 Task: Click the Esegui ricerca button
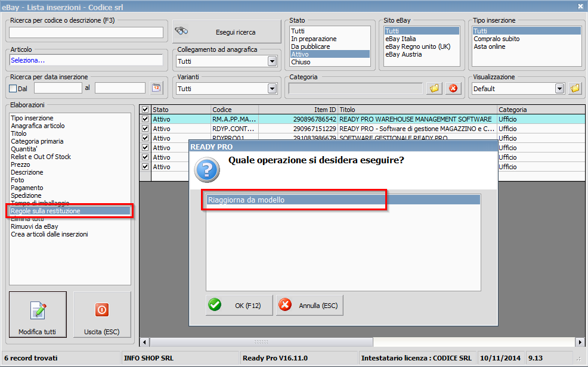click(227, 32)
